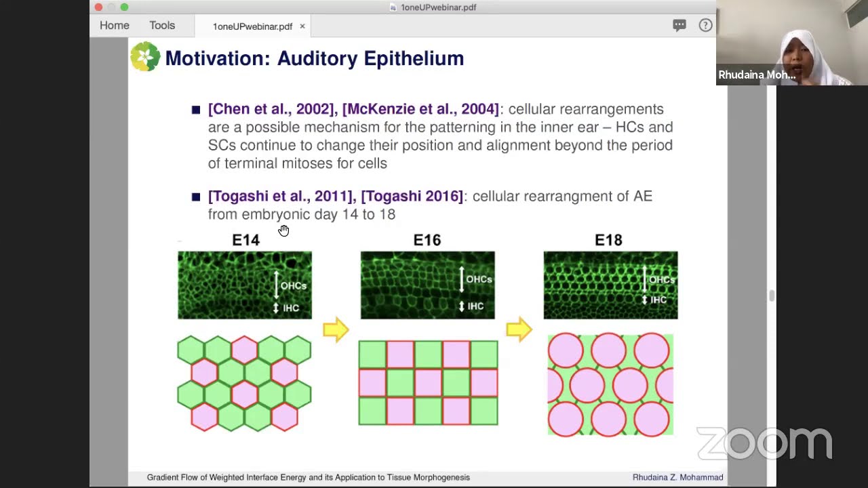The width and height of the screenshot is (868, 488).
Task: Switch to the Tools tab
Action: click(162, 25)
